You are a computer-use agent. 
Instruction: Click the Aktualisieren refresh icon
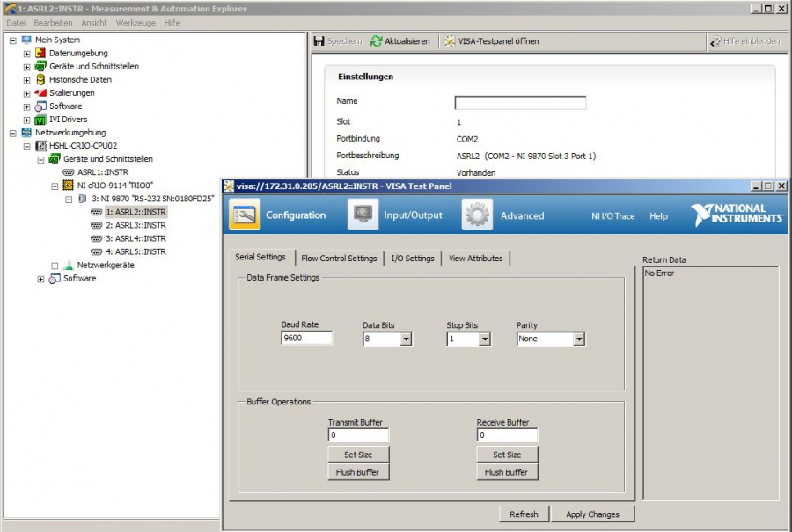point(377,41)
